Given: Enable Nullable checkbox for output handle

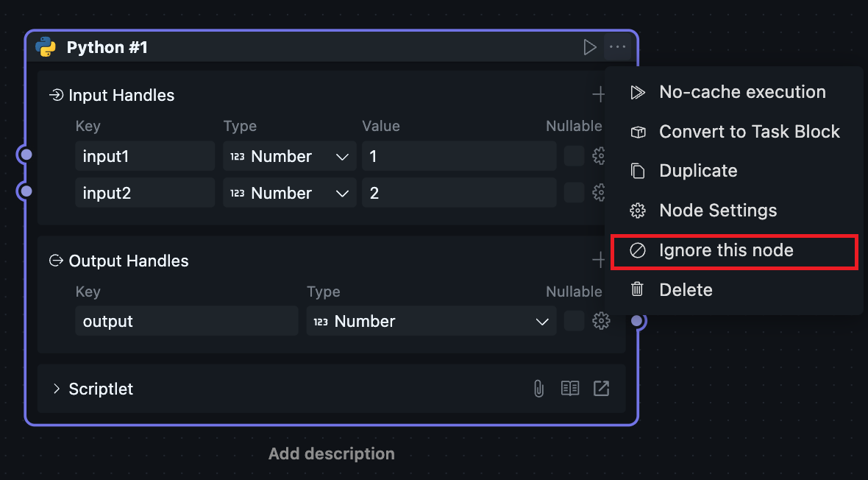Looking at the screenshot, I should (x=574, y=321).
